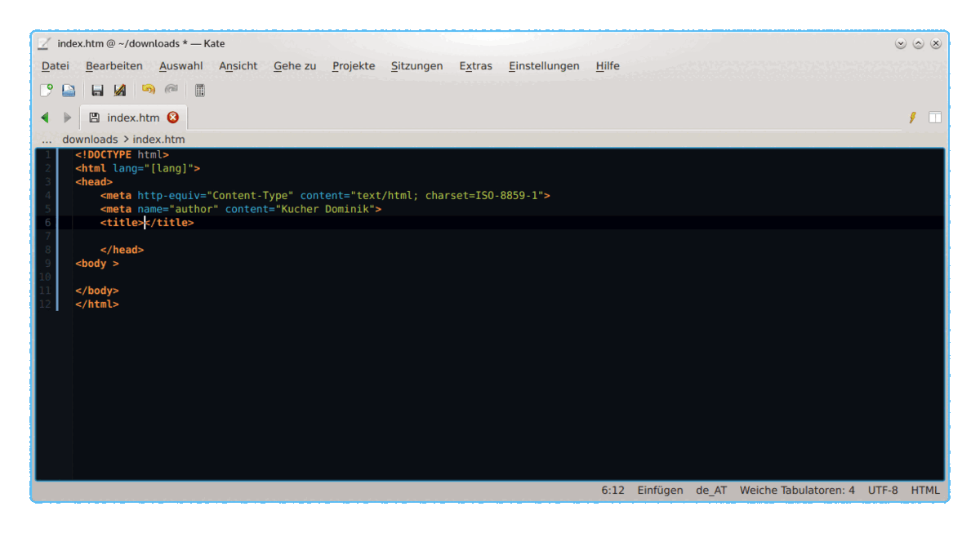
Task: Click downloads in the breadcrumb path
Action: click(x=90, y=140)
